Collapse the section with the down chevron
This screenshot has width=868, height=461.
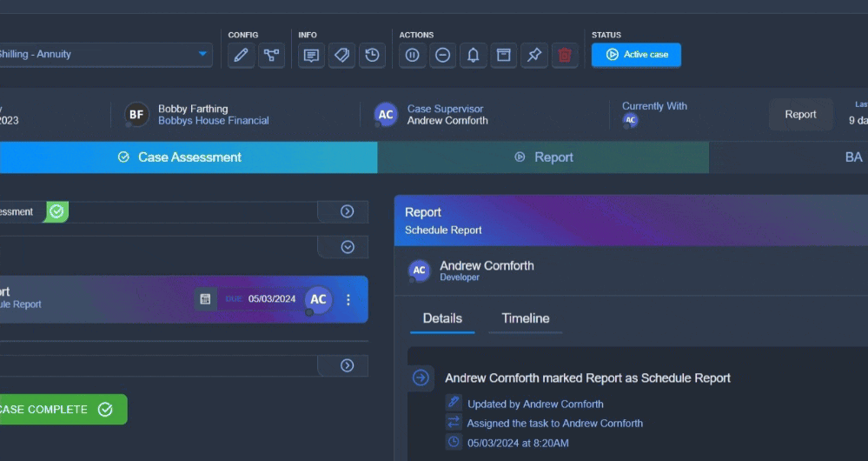[x=348, y=247]
